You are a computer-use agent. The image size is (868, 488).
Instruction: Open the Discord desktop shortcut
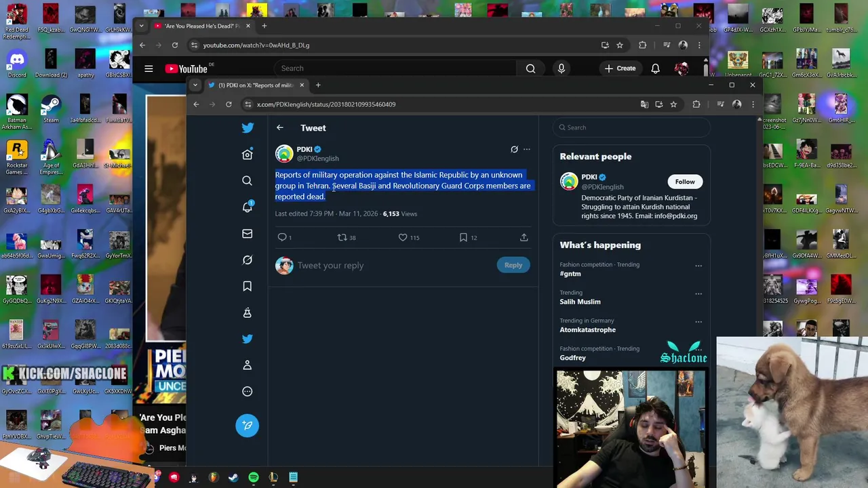[17, 63]
